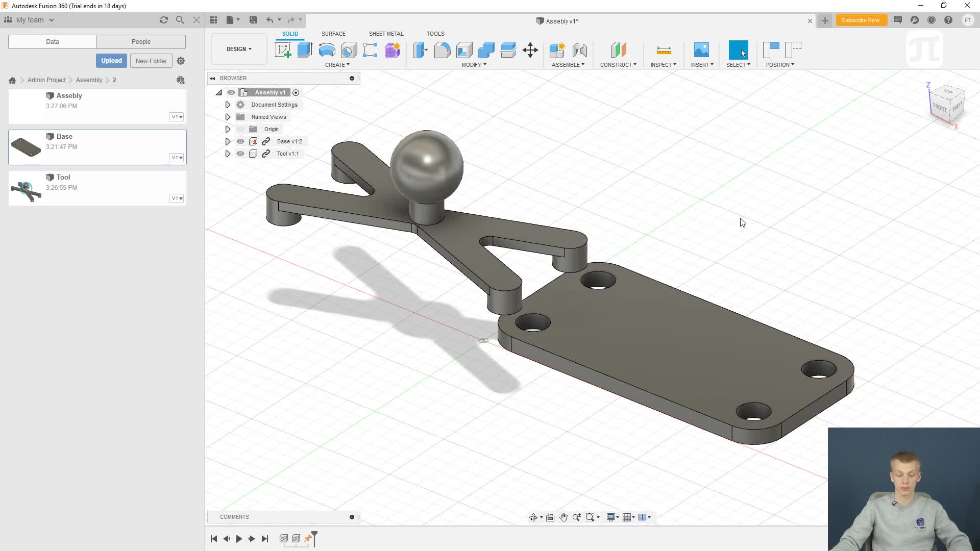Select the New Component tool
This screenshot has height=551, width=980.
click(x=557, y=50)
